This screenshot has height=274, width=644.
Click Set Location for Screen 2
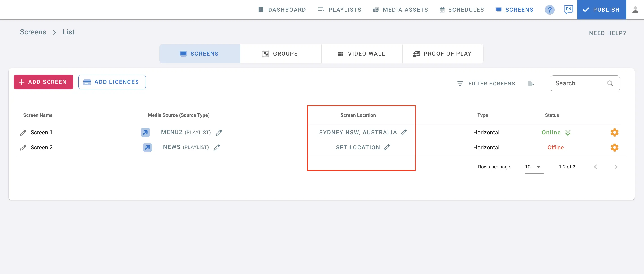(358, 147)
